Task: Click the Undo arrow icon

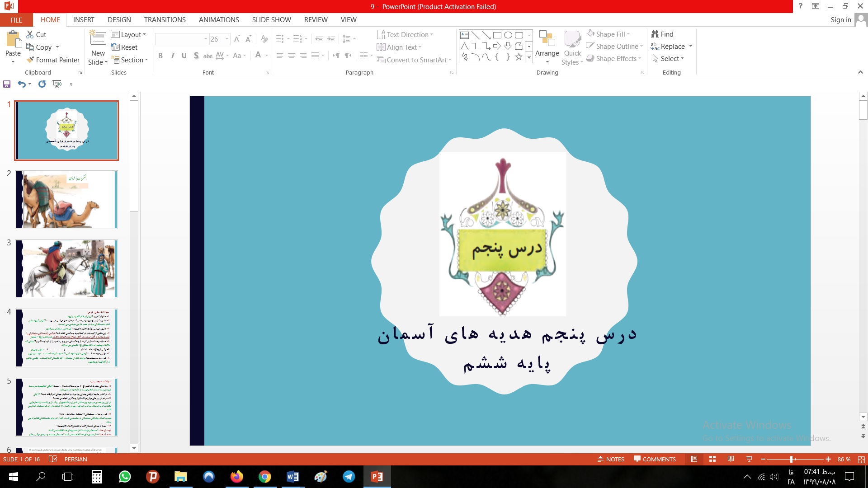Action: pos(21,84)
